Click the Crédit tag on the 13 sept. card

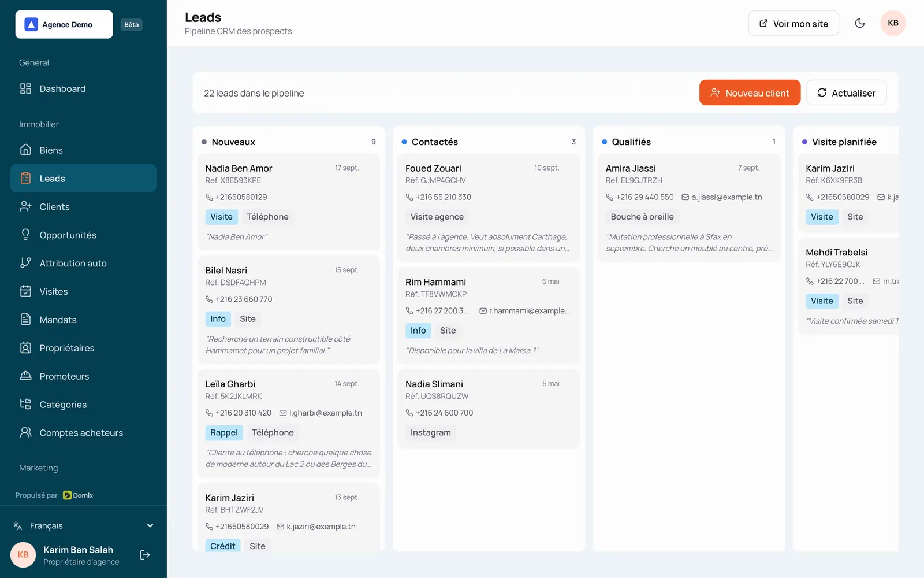[223, 546]
